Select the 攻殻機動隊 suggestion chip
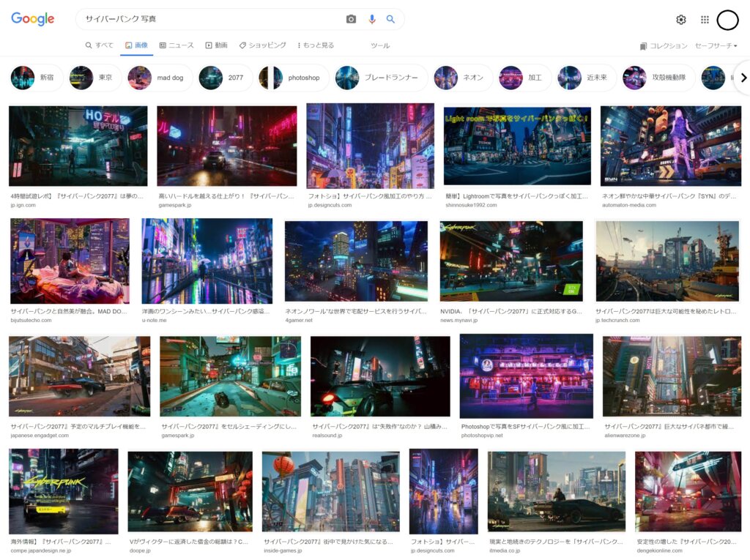Image resolution: width=750 pixels, height=560 pixels. tap(658, 78)
